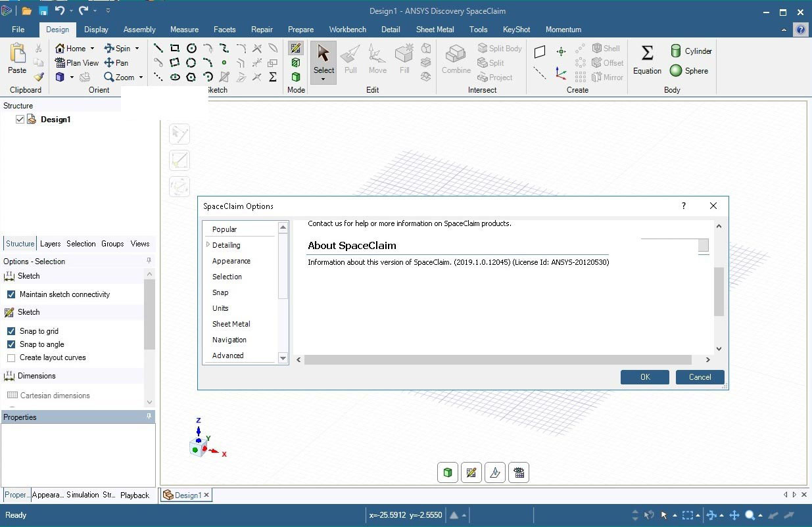This screenshot has height=527, width=812.
Task: Click the Format Painter brush icon
Action: [x=39, y=77]
